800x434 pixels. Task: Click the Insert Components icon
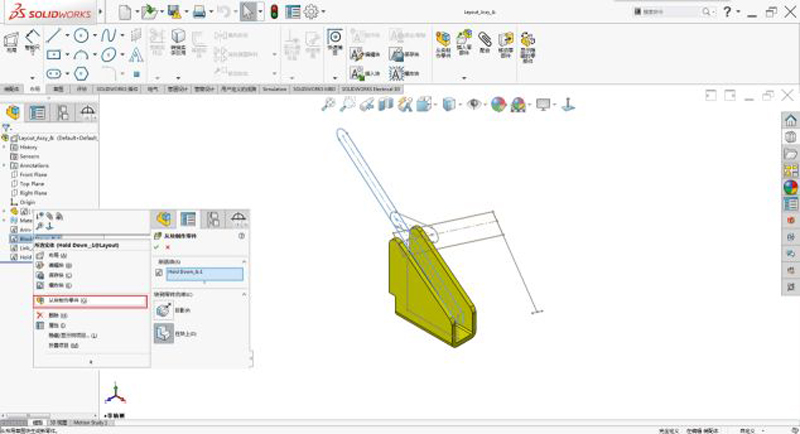[464, 43]
